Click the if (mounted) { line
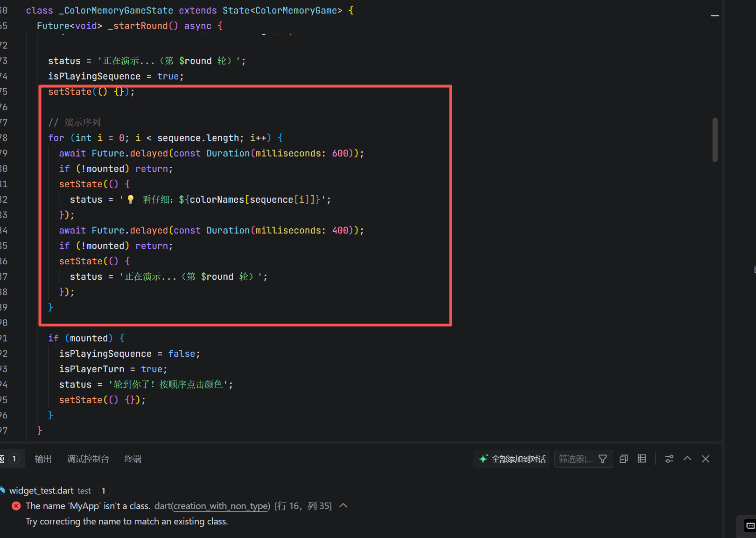Viewport: 756px width, 538px height. click(86, 338)
